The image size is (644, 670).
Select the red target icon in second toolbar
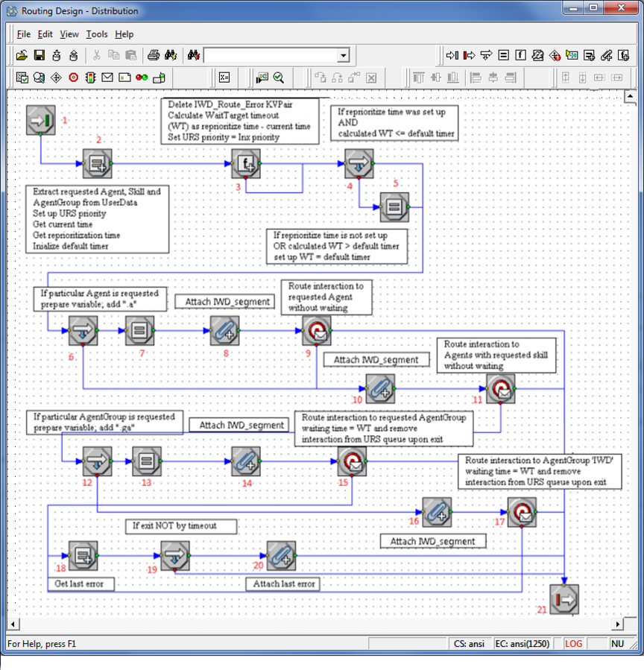click(73, 78)
